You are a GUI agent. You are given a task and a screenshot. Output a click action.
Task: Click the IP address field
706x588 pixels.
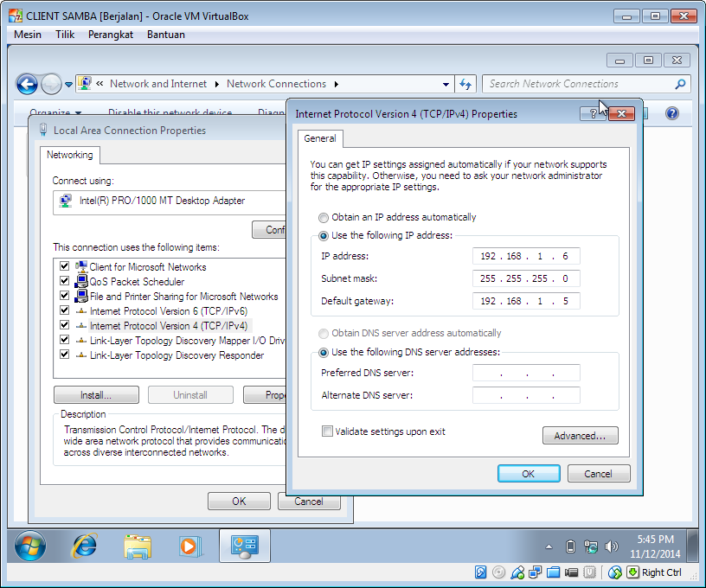point(526,256)
